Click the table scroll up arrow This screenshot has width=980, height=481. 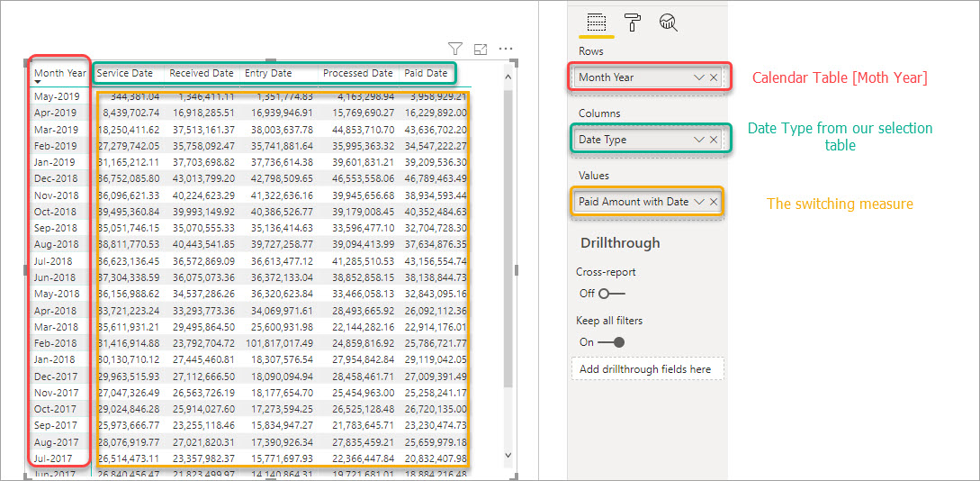pos(507,77)
